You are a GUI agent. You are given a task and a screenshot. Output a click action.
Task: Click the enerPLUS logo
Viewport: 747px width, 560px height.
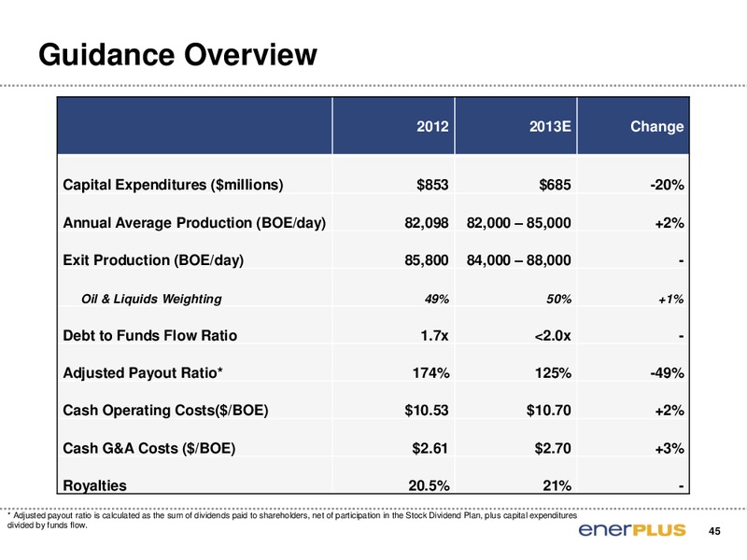tap(632, 530)
